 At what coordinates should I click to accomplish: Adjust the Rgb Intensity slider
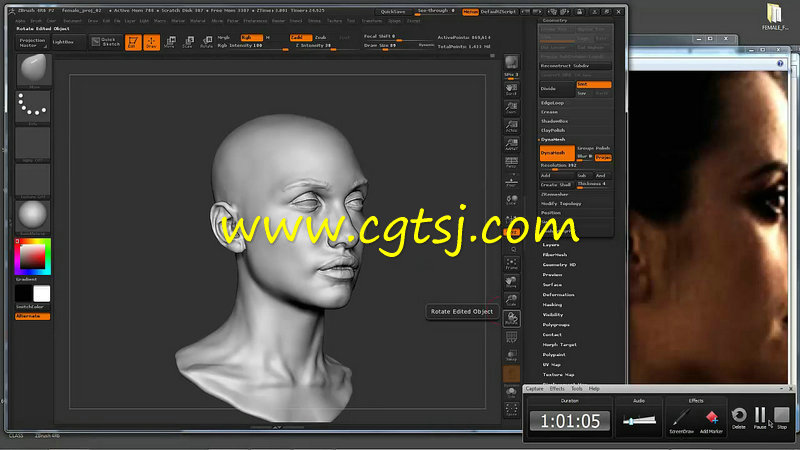tap(253, 46)
